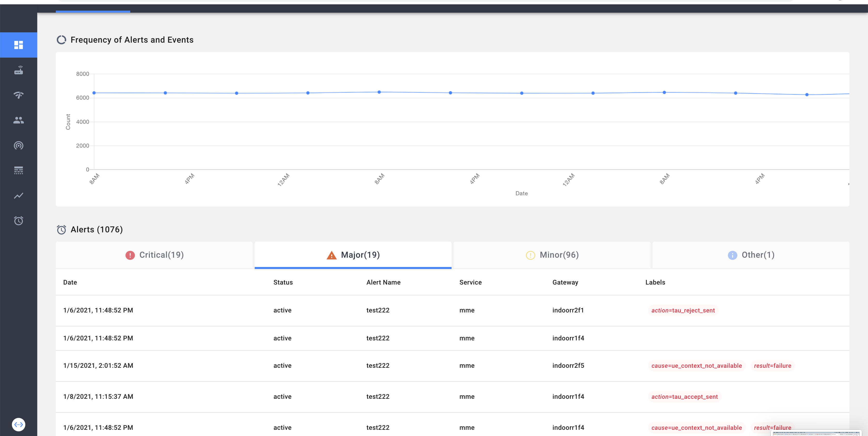
Task: Click the Date column header
Action: 70,282
